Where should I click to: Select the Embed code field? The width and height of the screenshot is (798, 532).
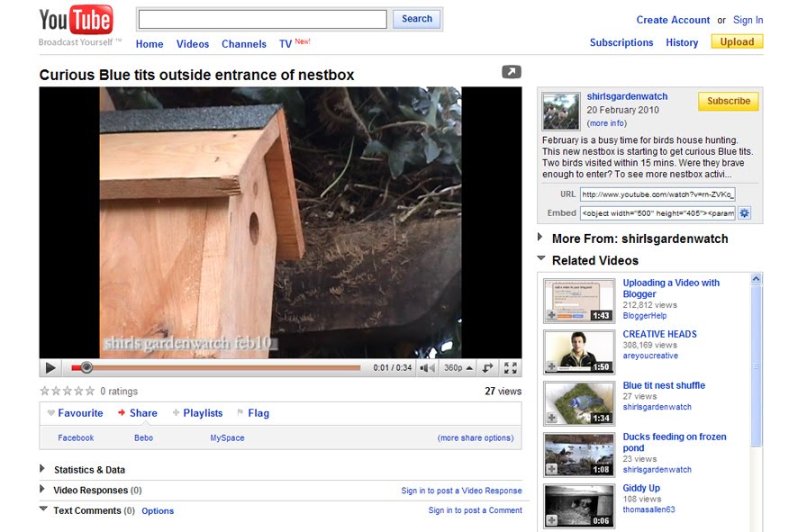(x=657, y=213)
